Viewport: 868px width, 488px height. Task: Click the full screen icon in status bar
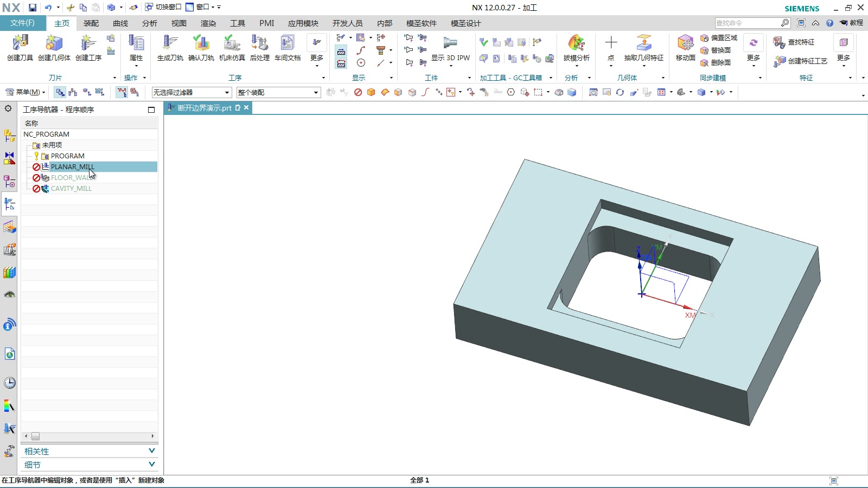[x=834, y=480]
